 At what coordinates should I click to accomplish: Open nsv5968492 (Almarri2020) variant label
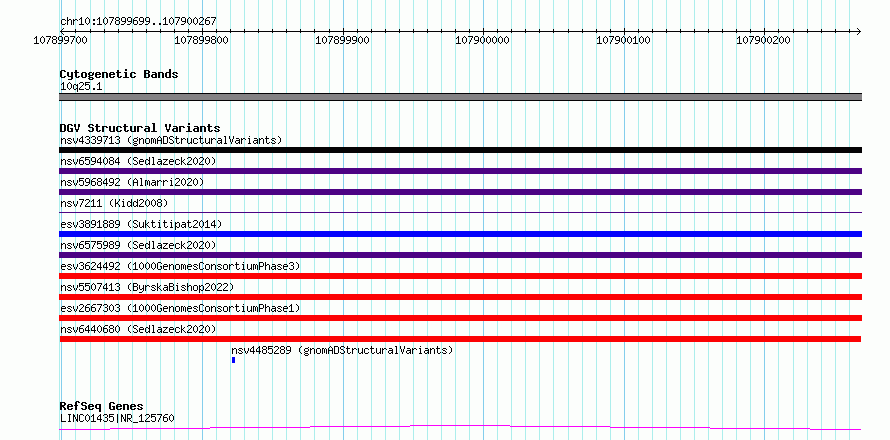coord(132,182)
